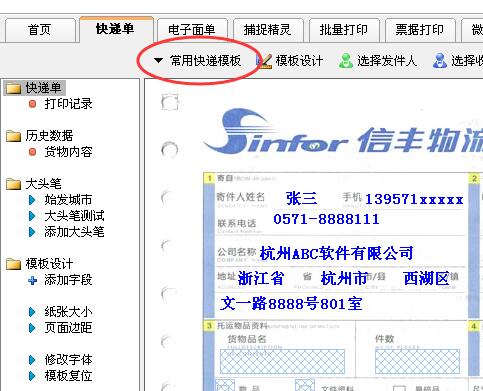
Task: Click 修改字体 in the sidebar
Action: 68,360
